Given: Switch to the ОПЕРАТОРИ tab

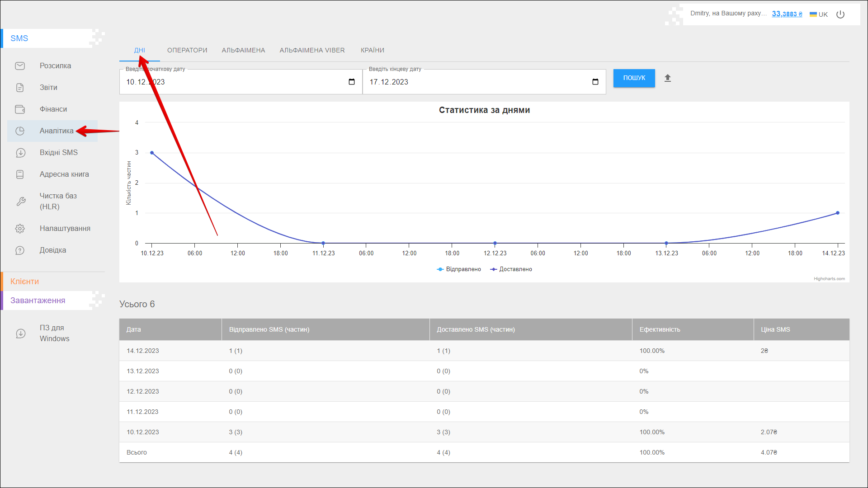Looking at the screenshot, I should coord(187,50).
